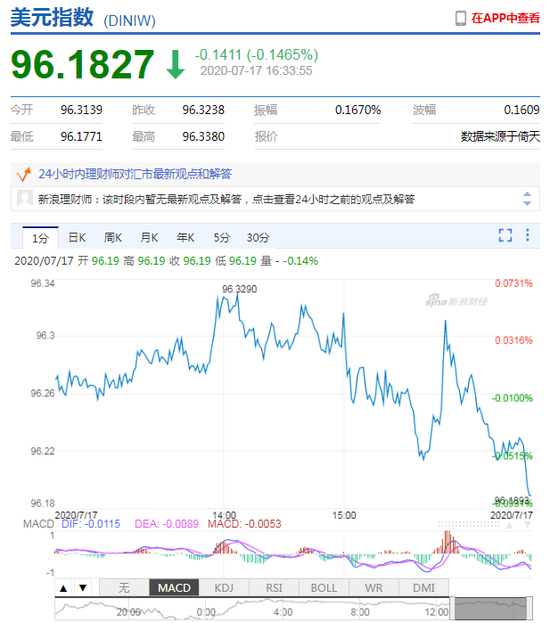Click the DEA: -0.0089 reading

coord(167,524)
